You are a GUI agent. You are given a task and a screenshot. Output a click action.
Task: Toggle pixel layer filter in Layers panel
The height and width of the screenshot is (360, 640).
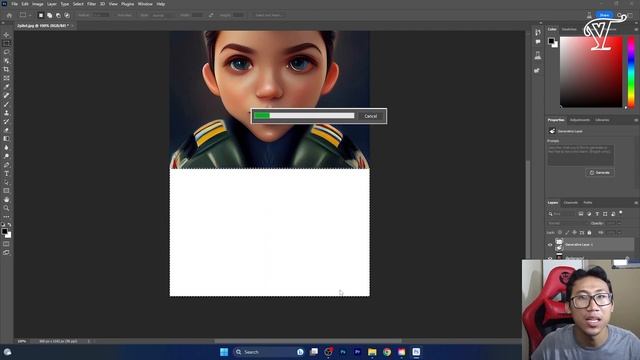coord(581,214)
